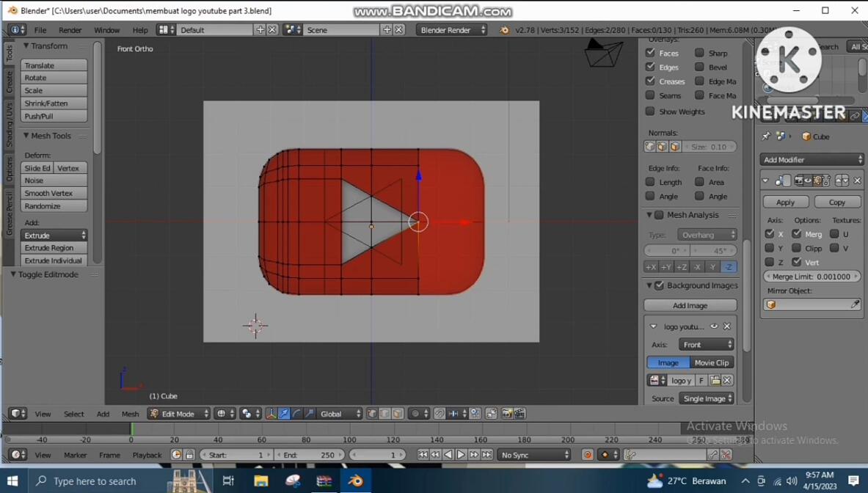Click the Normals Size field
The height and width of the screenshot is (493, 868).
coord(709,147)
